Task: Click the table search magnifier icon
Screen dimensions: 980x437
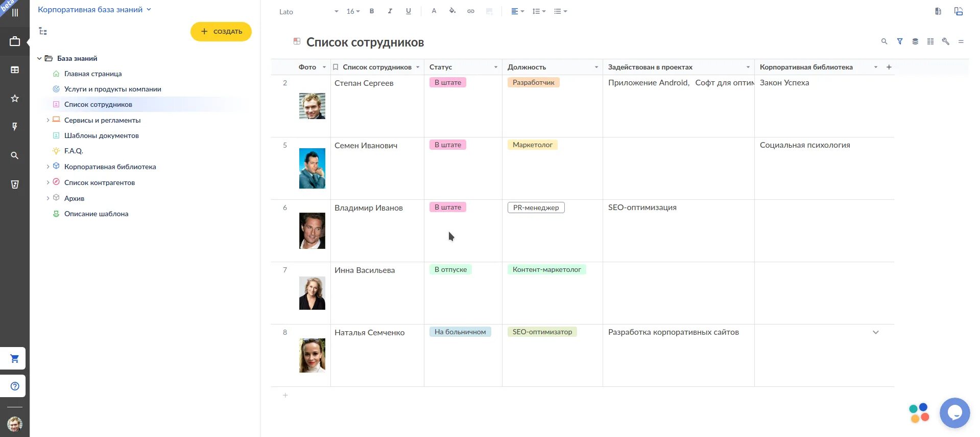Action: point(884,41)
